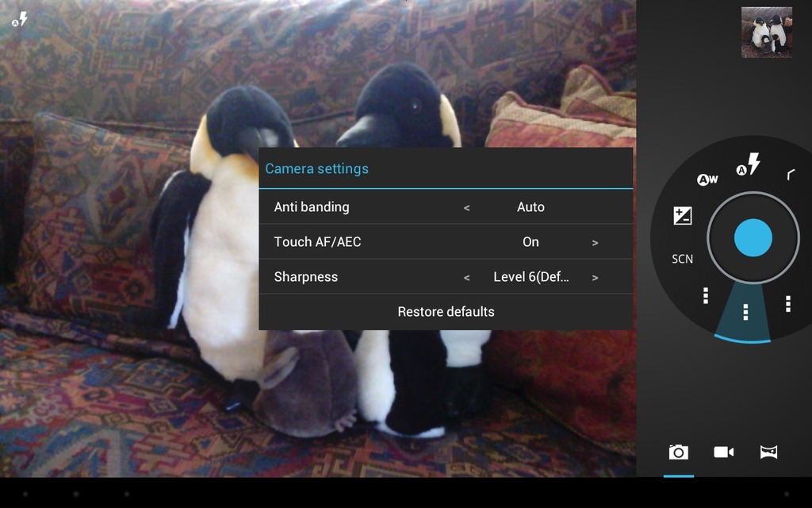Click the Touch AF/AEC value "On"
Screen dimensions: 812x508
pyautogui.click(x=530, y=241)
